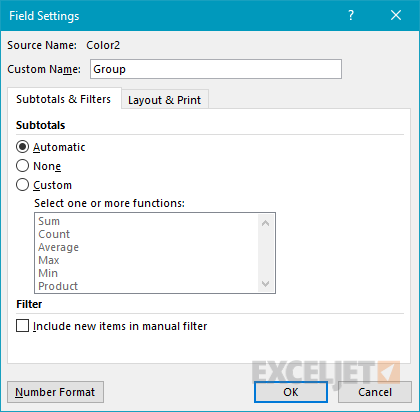The image size is (420, 412).
Task: Pick Product from the functions list
Action: pos(58,286)
